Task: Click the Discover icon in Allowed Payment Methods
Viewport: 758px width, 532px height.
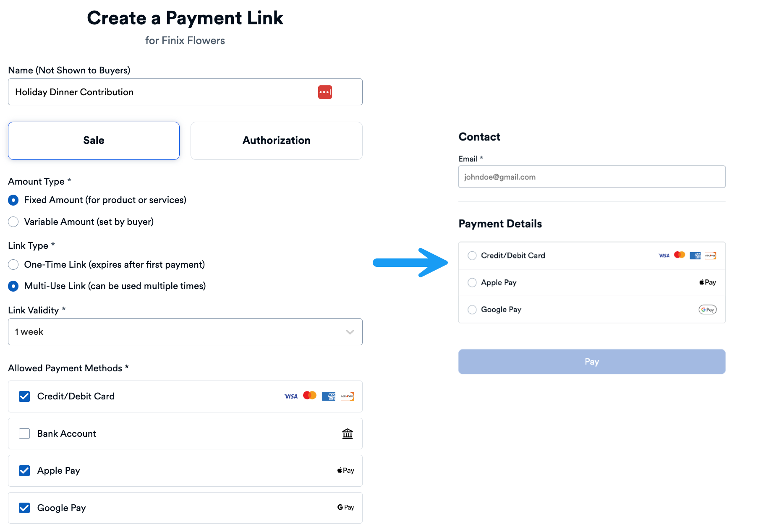Action: pos(348,396)
